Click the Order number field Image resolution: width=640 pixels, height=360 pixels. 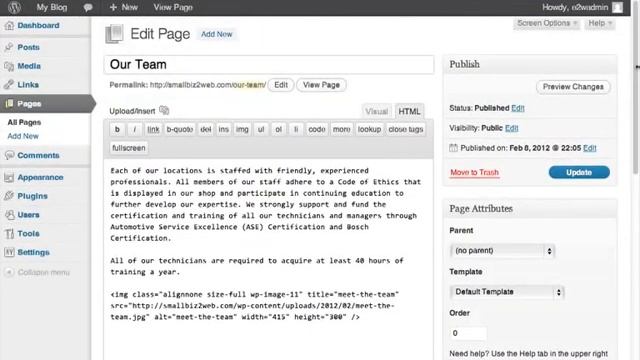pyautogui.click(x=468, y=333)
